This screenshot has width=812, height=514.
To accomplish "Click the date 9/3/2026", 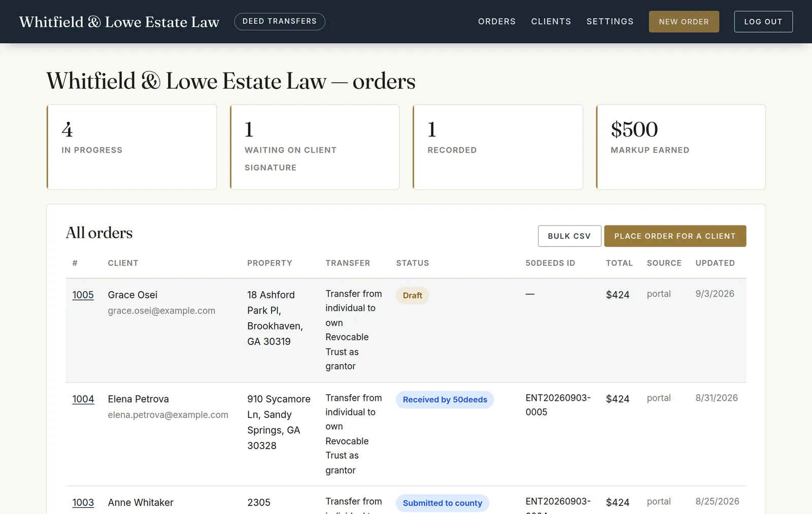I will 715,294.
